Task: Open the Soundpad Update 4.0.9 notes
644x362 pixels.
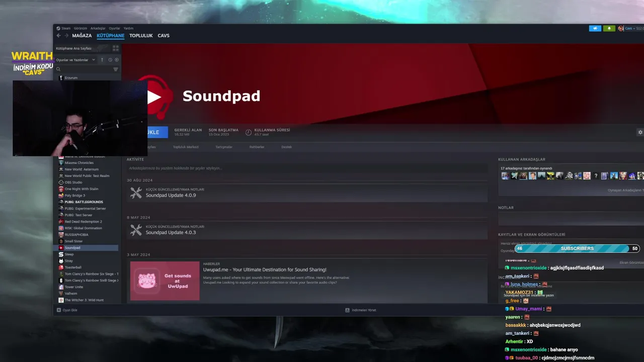Action: tap(171, 195)
